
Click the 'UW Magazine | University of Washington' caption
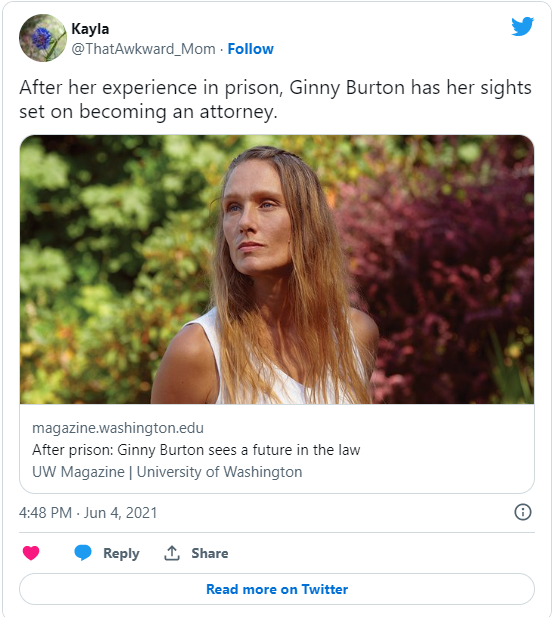[167, 472]
